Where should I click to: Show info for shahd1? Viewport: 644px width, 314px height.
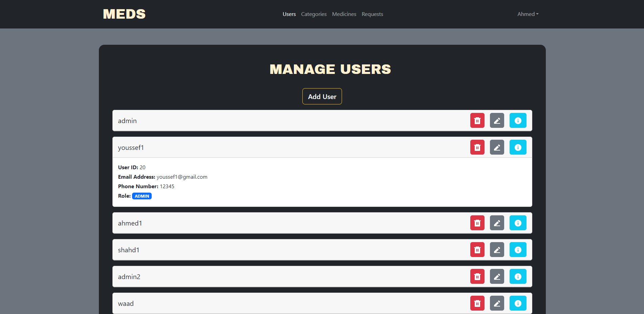518,250
